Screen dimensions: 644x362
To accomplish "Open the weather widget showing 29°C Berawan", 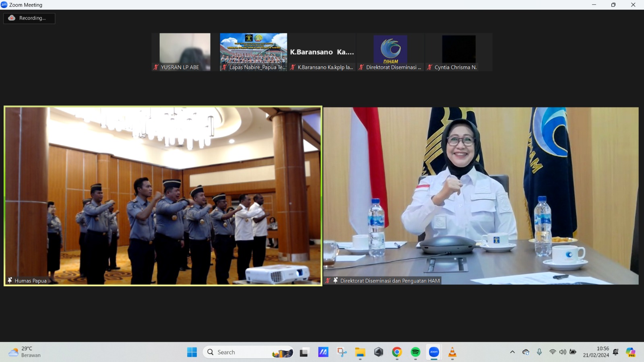I will click(25, 352).
